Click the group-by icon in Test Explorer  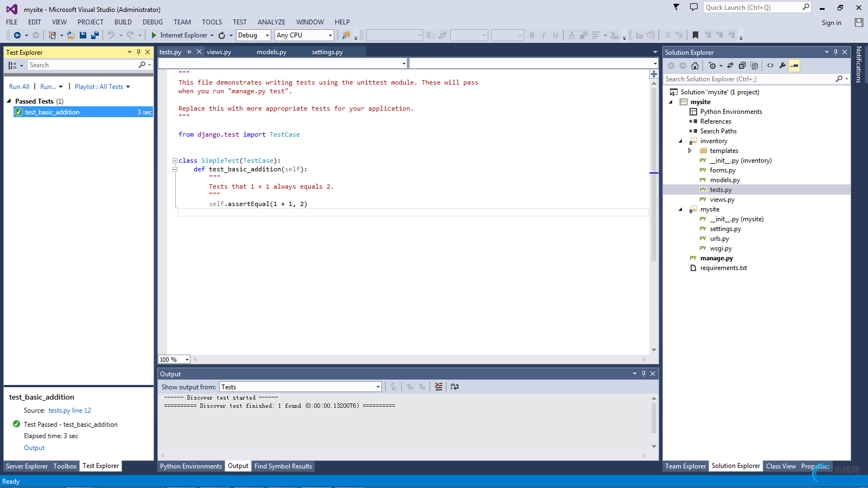12,65
